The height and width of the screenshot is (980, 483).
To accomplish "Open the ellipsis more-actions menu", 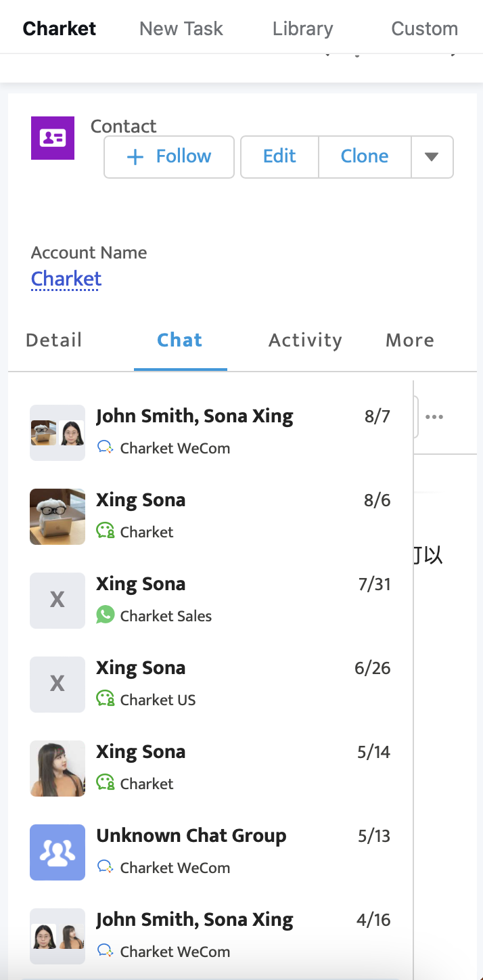I will (x=434, y=417).
